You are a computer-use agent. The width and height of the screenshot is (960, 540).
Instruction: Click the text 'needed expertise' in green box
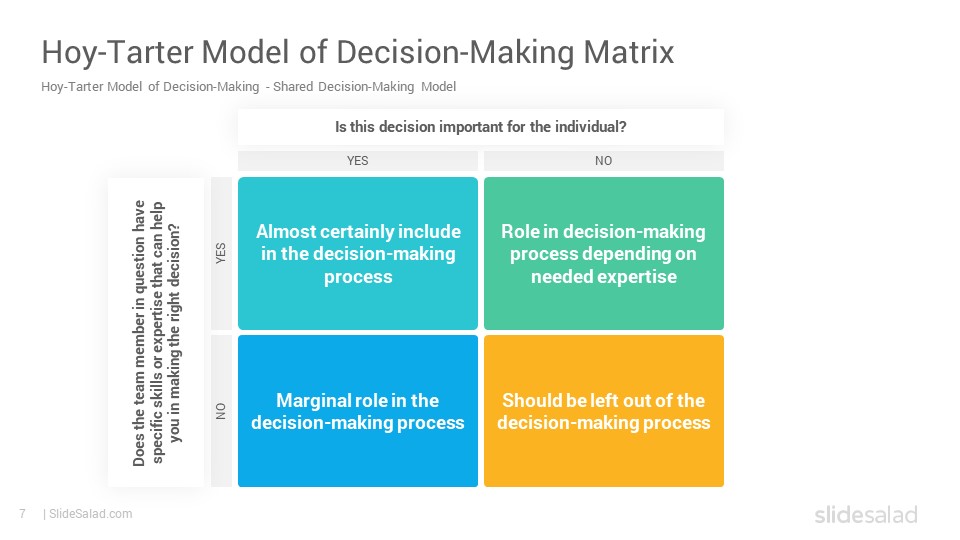click(x=604, y=277)
